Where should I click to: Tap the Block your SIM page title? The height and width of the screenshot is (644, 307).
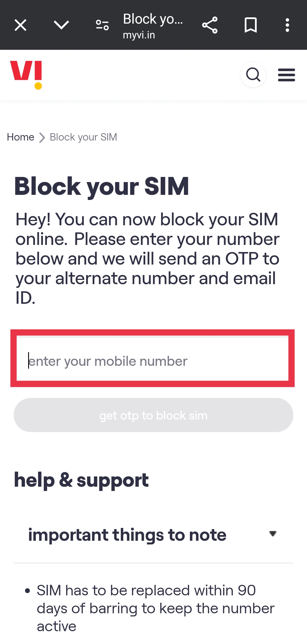click(101, 186)
